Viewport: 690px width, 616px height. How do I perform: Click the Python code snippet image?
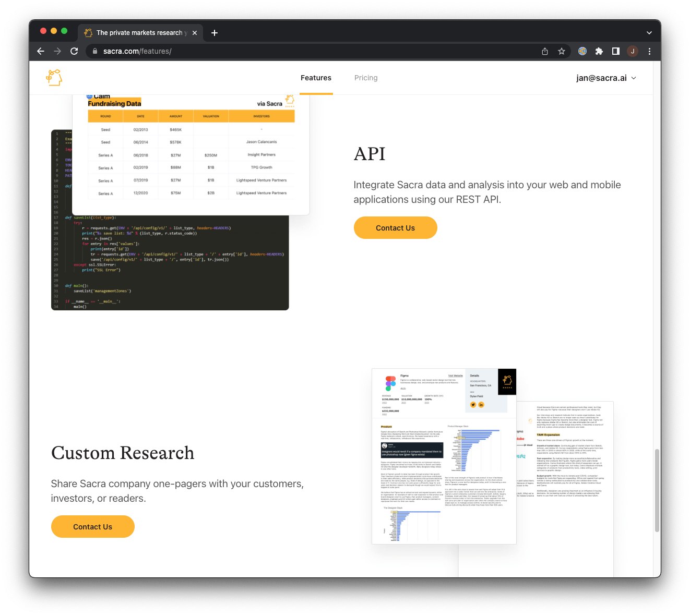coord(170,263)
